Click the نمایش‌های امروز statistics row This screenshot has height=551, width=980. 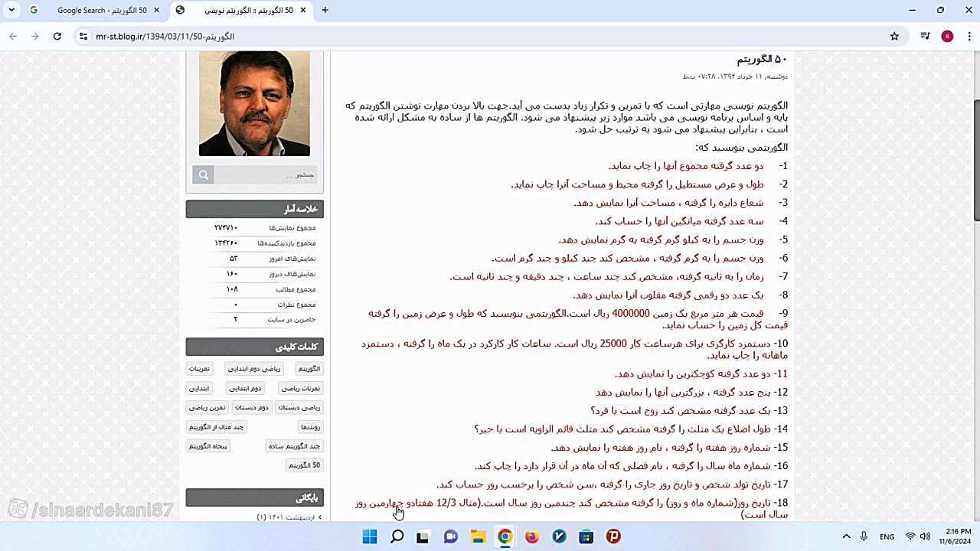coord(255,259)
